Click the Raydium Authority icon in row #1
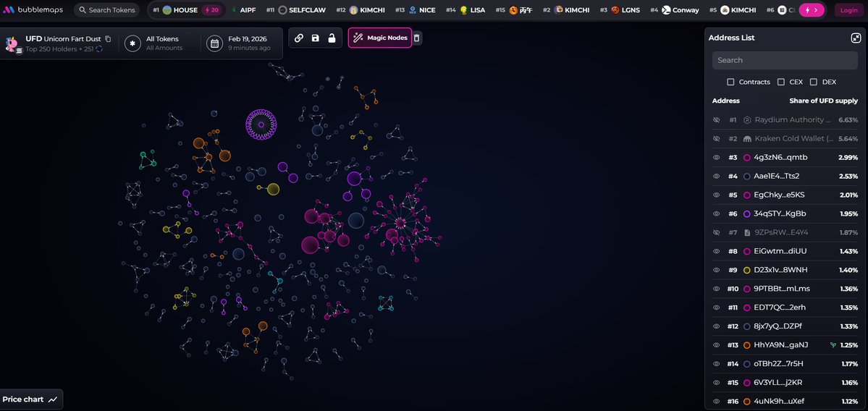Viewport: 868px width, 411px height. (x=747, y=120)
